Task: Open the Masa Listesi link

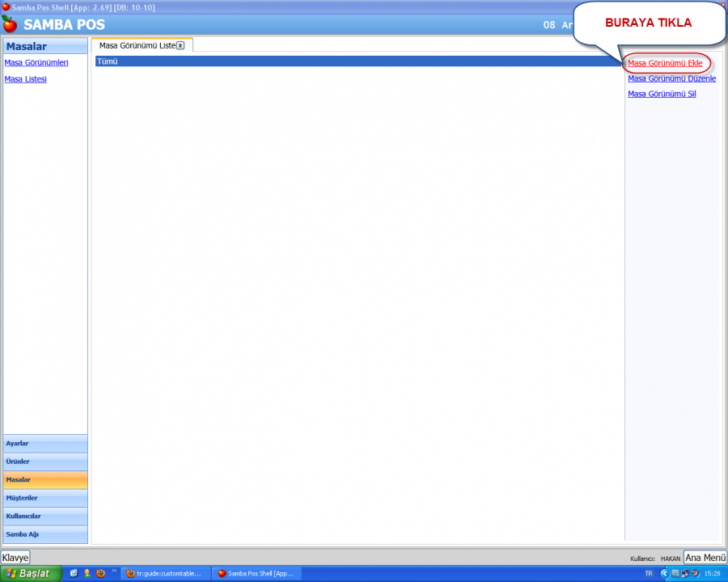Action: click(x=26, y=79)
